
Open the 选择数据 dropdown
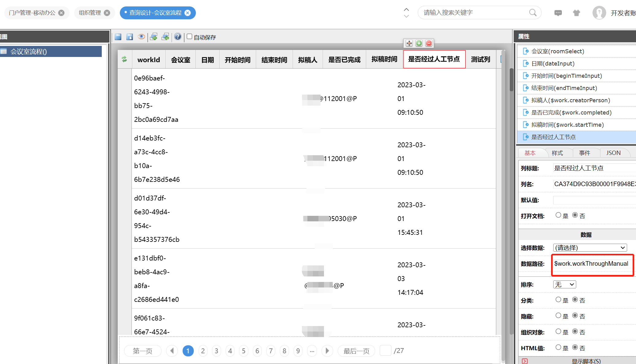click(590, 248)
